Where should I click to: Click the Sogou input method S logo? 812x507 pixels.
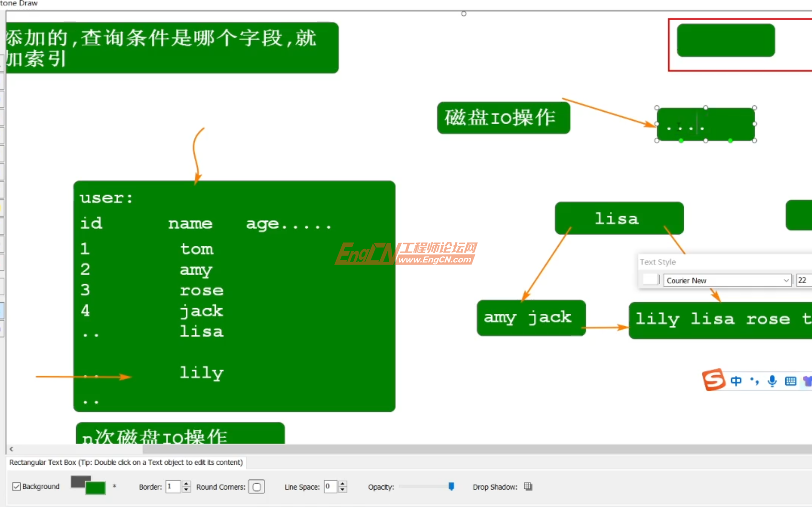(714, 380)
